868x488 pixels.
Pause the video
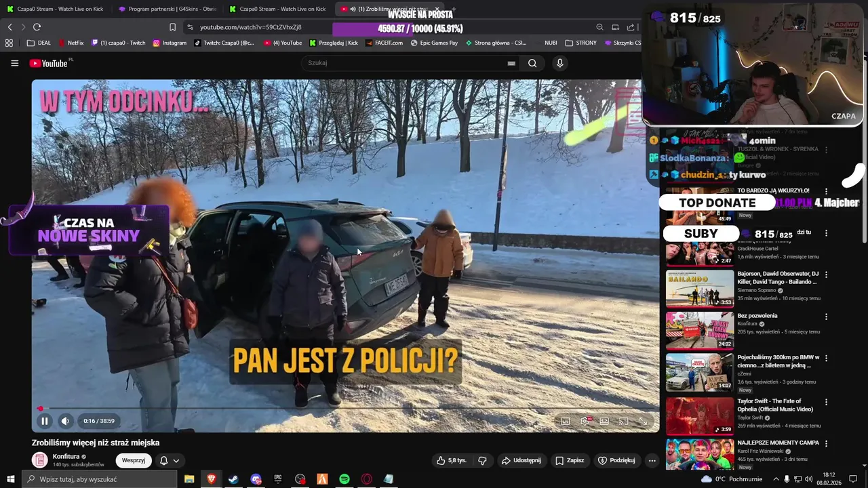coord(44,421)
